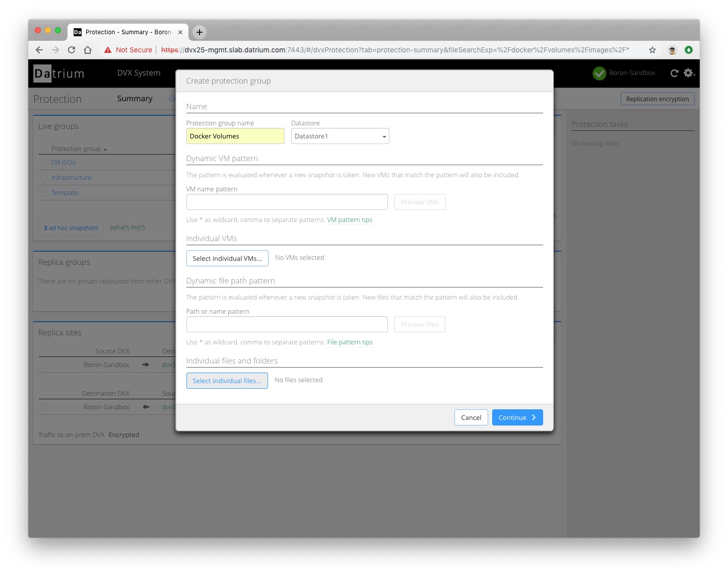Image resolution: width=728 pixels, height=575 pixels.
Task: Open the Datastore dropdown
Action: point(340,136)
